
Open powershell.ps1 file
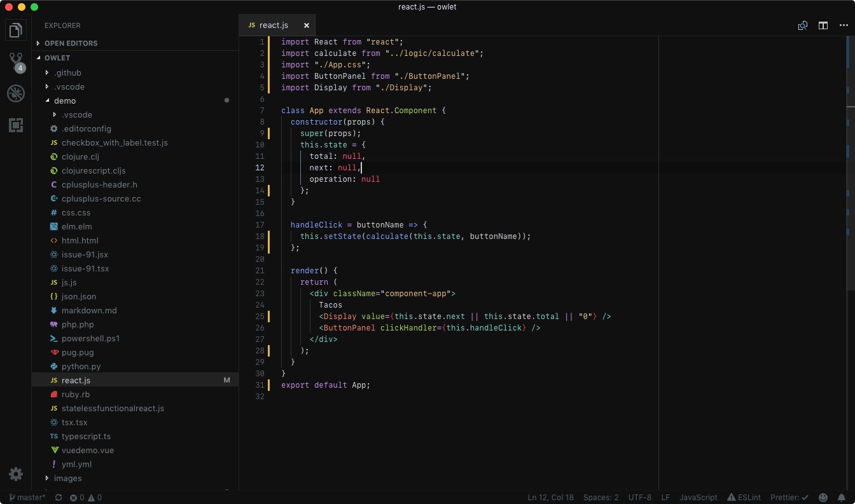tap(135, 338)
